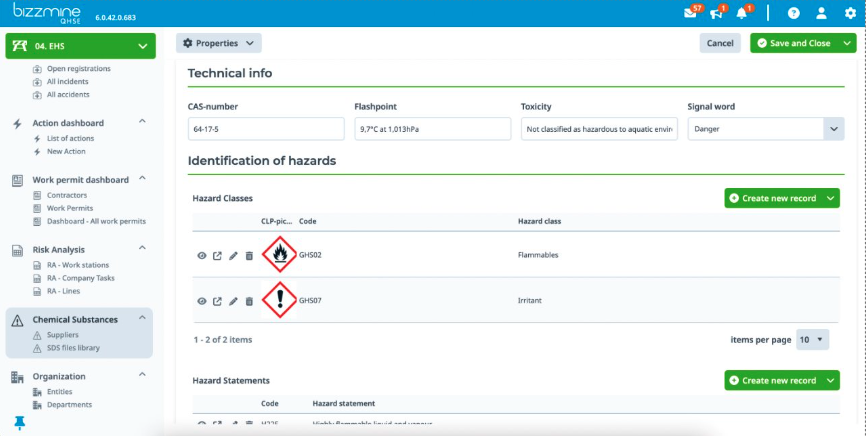The width and height of the screenshot is (866, 436).
Task: Delete the GHS07 Irritant record
Action: coord(249,301)
